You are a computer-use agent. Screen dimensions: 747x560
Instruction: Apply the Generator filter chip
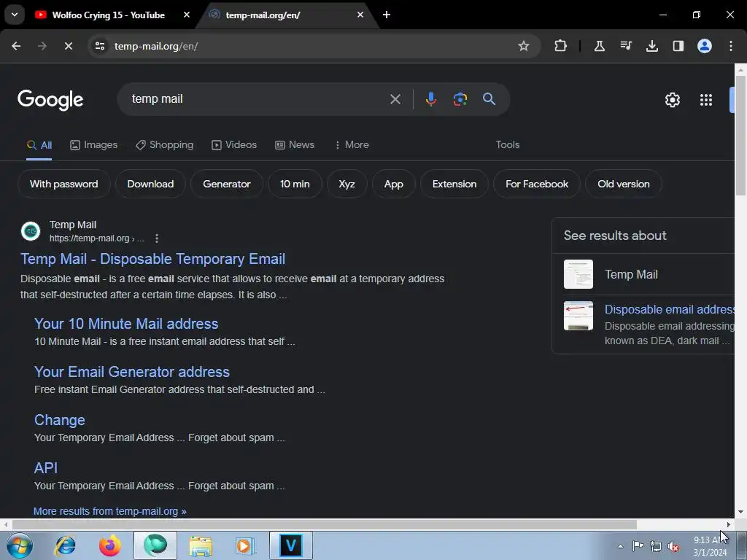tap(227, 184)
